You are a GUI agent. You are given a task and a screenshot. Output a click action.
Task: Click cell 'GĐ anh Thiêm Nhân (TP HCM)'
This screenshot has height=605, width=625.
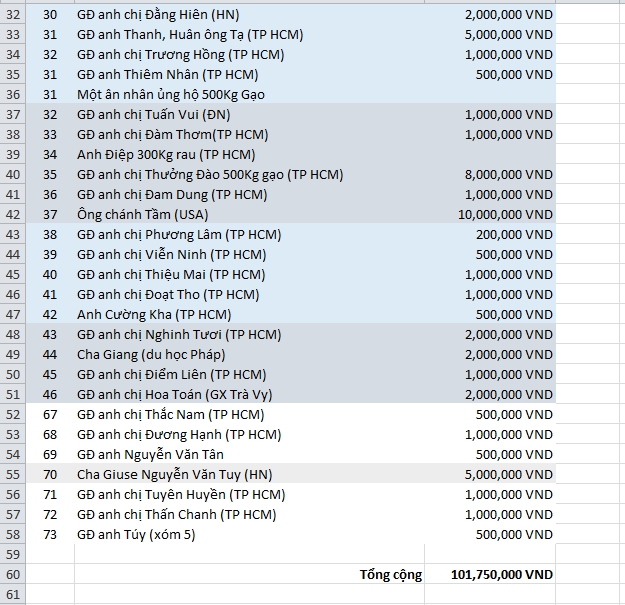[250, 75]
